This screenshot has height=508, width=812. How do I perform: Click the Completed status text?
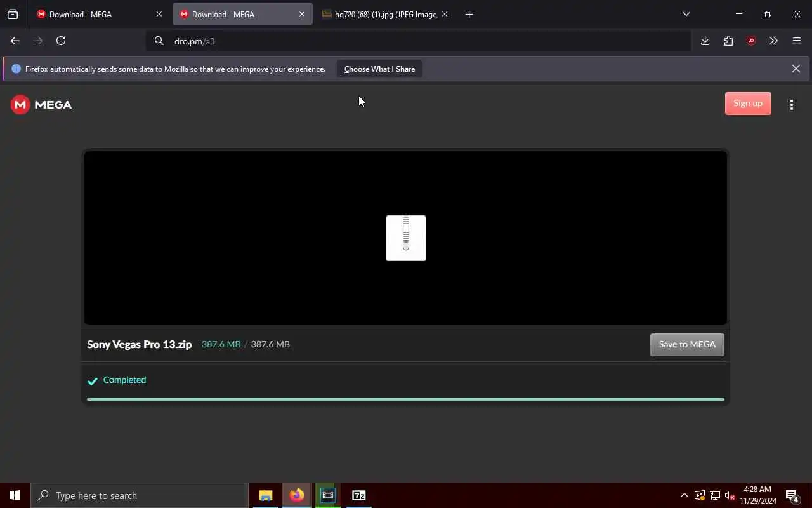(x=124, y=380)
